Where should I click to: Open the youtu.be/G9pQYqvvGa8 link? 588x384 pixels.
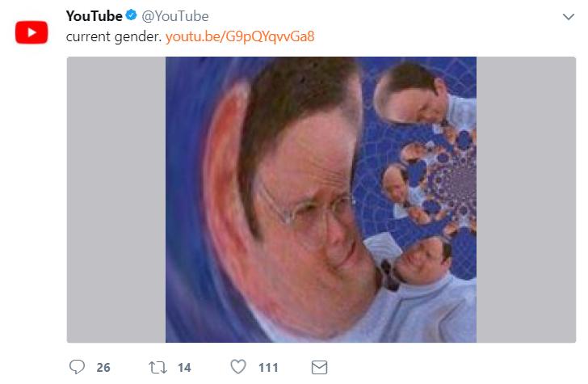click(x=240, y=37)
